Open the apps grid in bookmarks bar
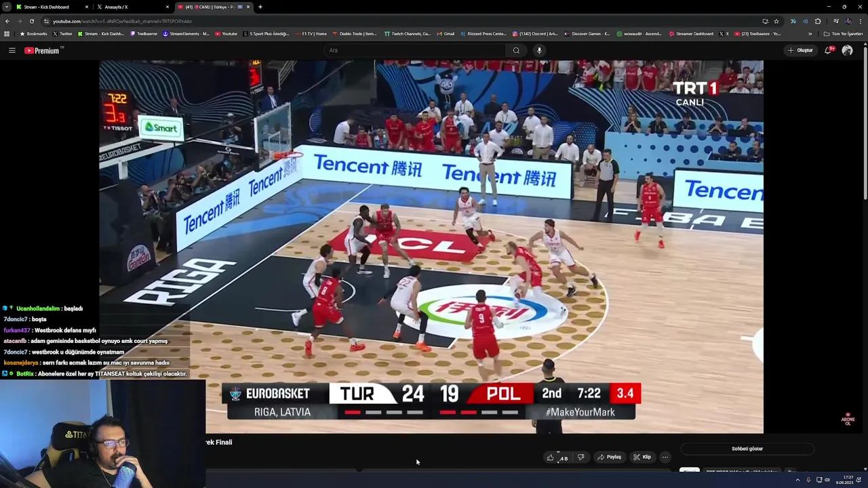 [7, 34]
